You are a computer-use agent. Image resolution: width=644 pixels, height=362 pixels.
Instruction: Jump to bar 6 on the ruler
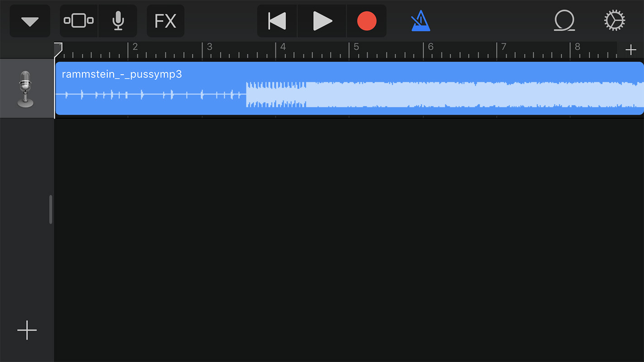(430, 47)
